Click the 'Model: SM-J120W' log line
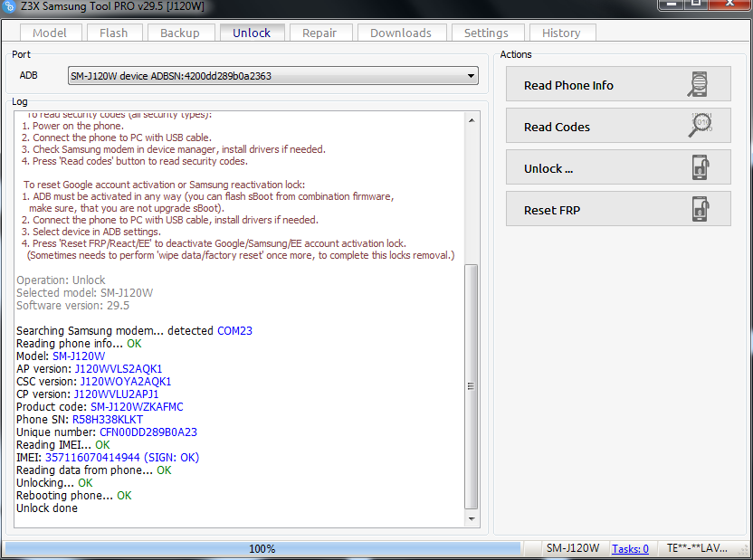753x560 pixels. (x=61, y=356)
